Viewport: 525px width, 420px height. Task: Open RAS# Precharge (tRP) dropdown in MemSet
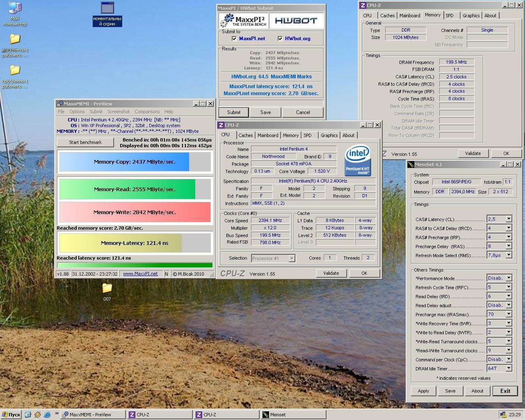click(x=509, y=237)
